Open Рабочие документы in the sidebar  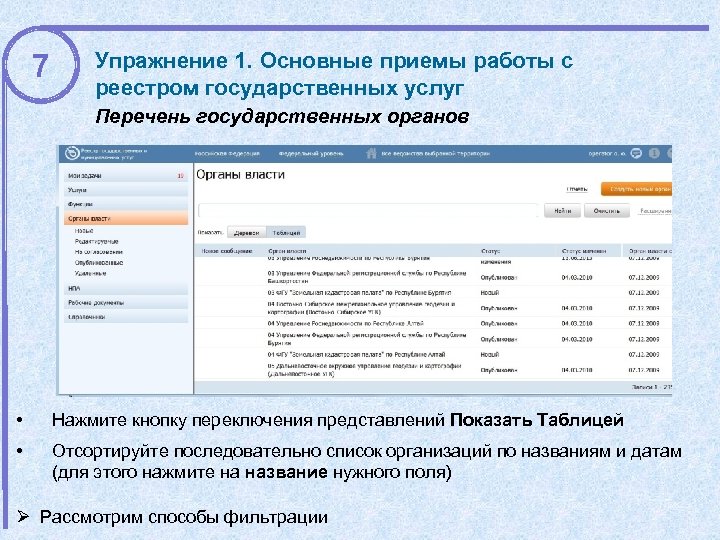click(126, 303)
